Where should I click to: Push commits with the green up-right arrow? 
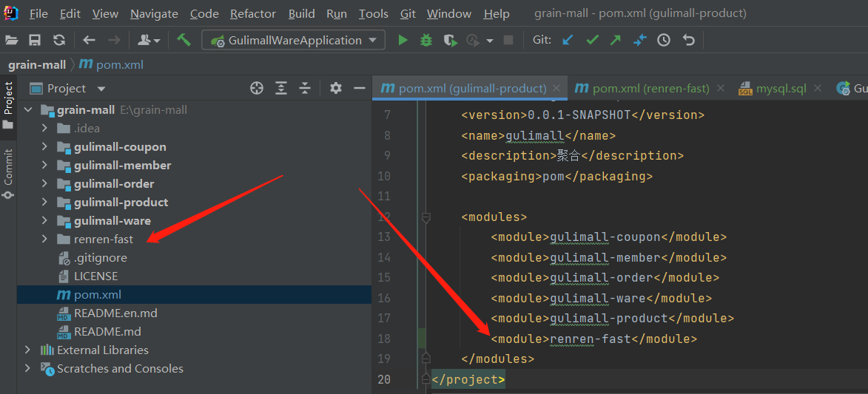(x=616, y=41)
